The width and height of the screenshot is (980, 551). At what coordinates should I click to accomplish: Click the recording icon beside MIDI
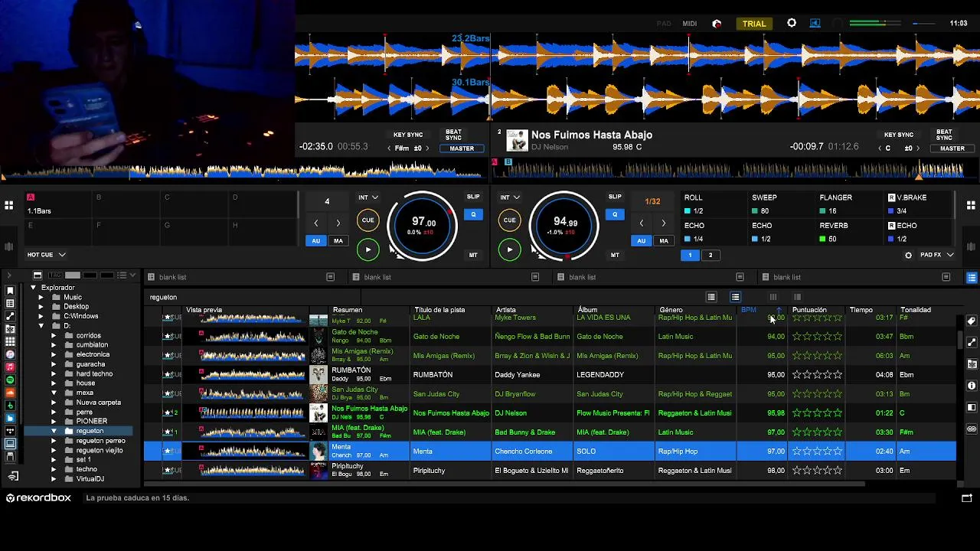(x=717, y=24)
